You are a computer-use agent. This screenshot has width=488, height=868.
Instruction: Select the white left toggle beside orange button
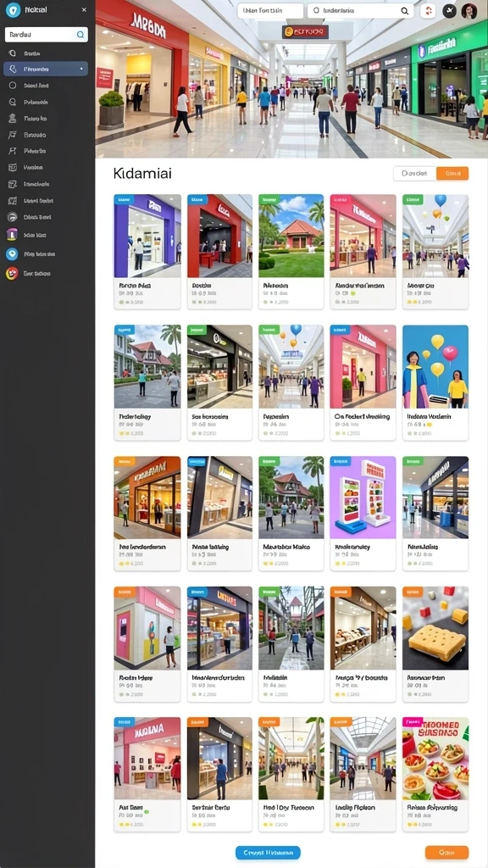[414, 173]
